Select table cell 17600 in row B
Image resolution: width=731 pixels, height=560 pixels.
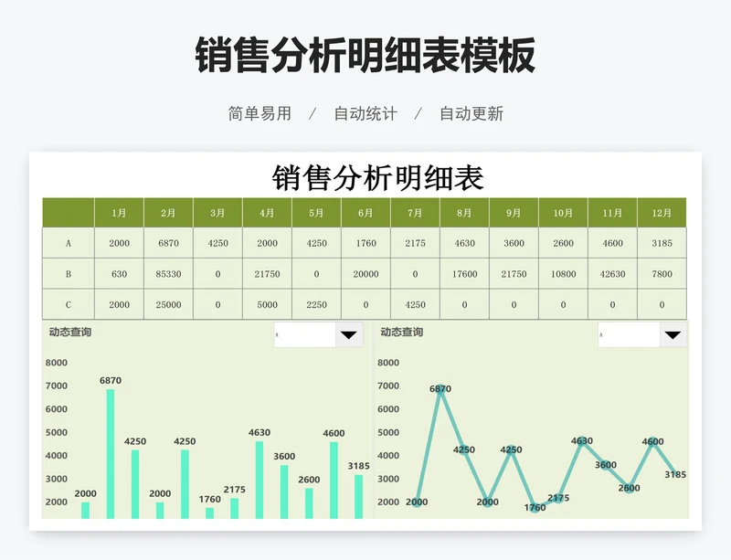coord(465,274)
